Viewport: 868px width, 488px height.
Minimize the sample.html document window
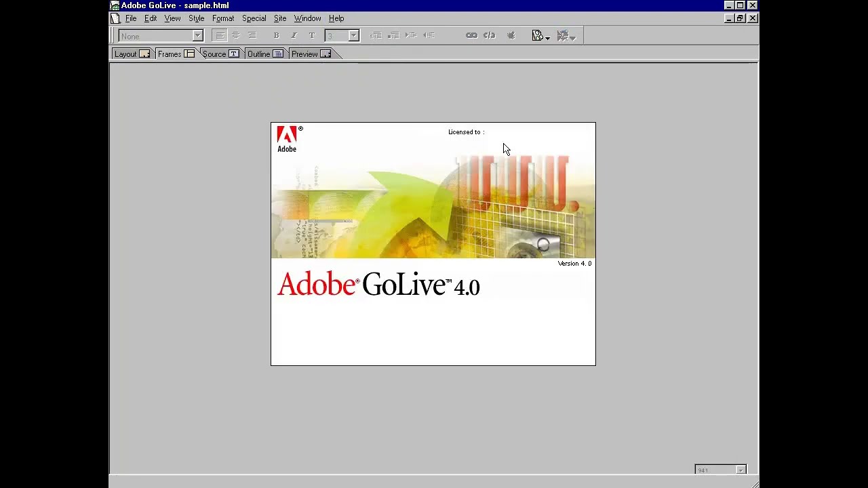(x=729, y=18)
